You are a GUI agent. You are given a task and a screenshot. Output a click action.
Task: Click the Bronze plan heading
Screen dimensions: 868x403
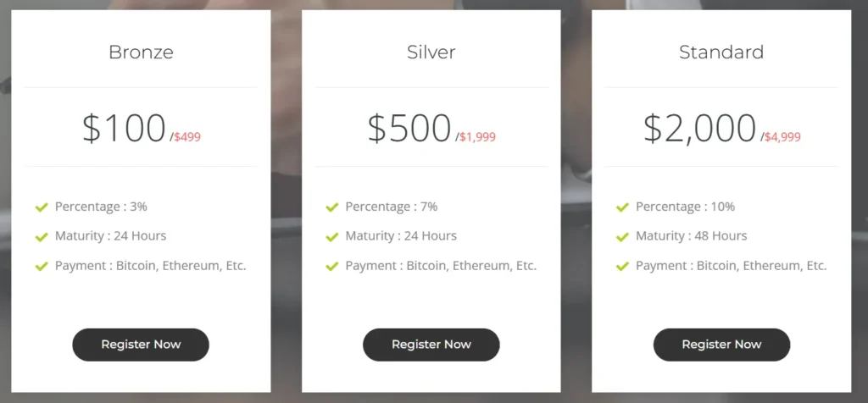click(x=141, y=52)
